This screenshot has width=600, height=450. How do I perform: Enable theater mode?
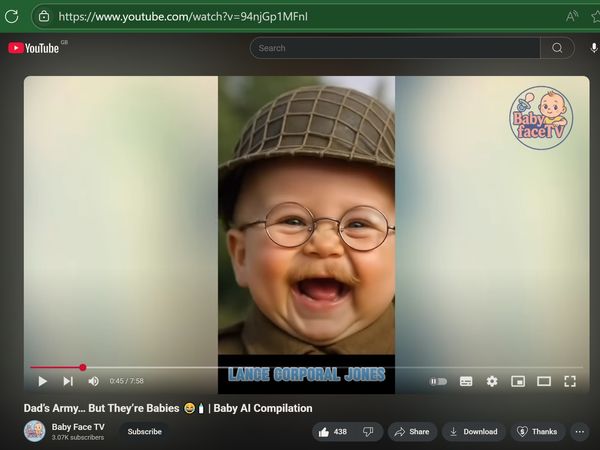[x=544, y=381]
